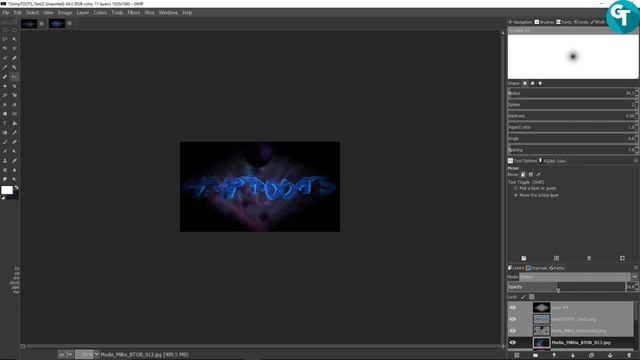Delete tool preset in Tool Options footer
The width and height of the screenshot is (640, 360).
tap(589, 258)
